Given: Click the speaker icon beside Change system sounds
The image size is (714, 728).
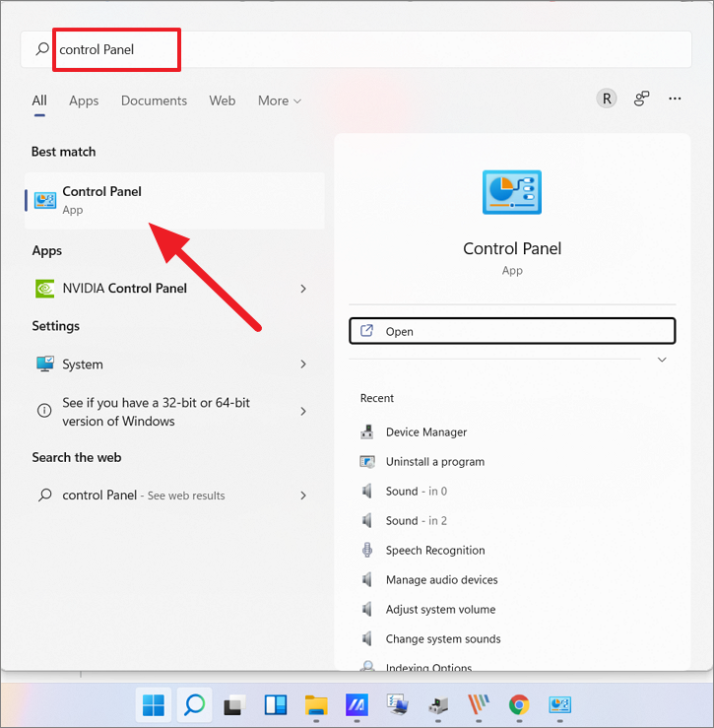Looking at the screenshot, I should click(366, 639).
